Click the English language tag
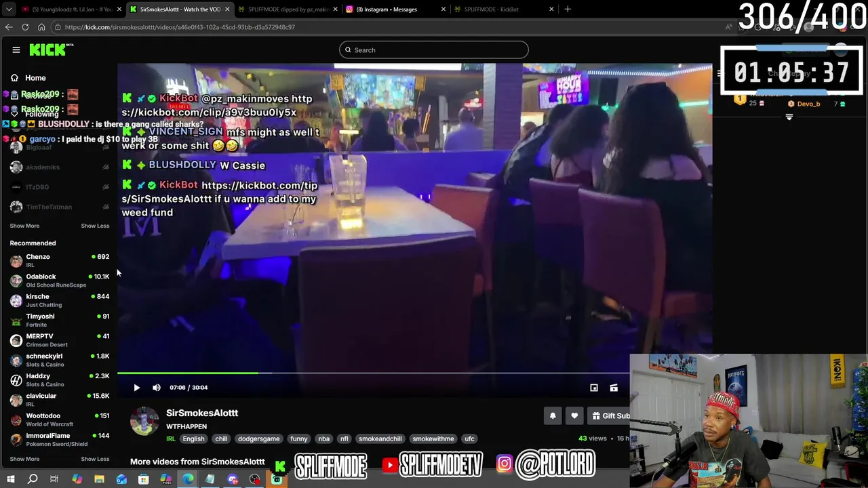This screenshot has height=488, width=868. click(x=193, y=439)
